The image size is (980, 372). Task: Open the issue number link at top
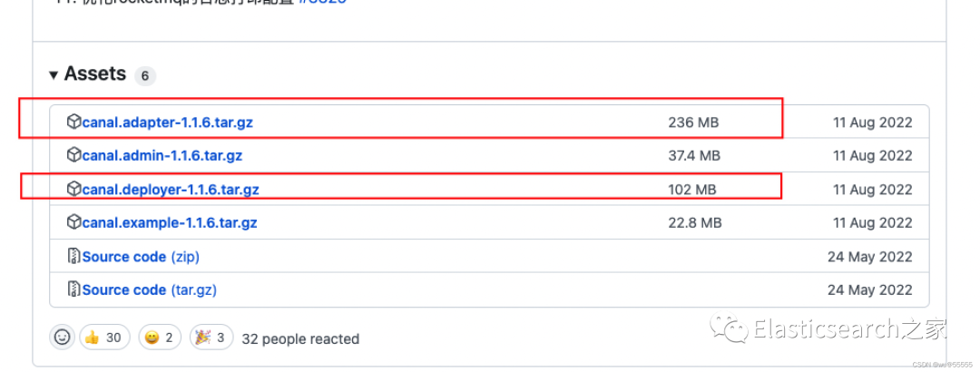[x=326, y=2]
